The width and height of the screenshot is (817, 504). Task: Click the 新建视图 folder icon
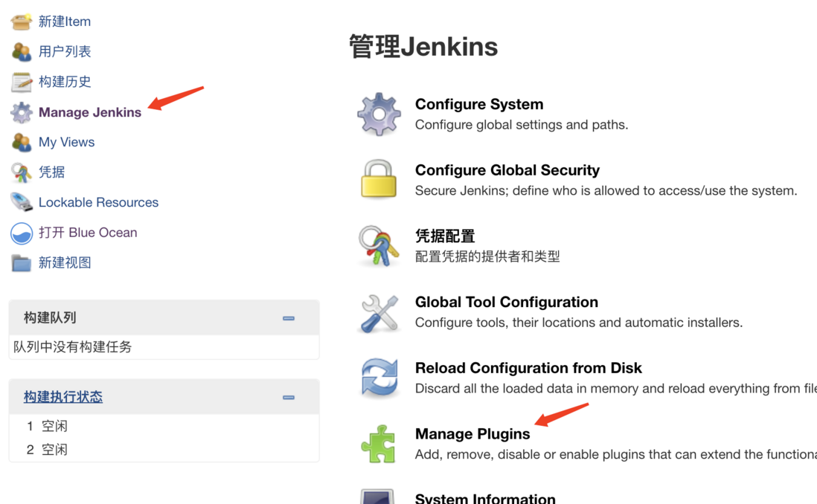pyautogui.click(x=22, y=263)
